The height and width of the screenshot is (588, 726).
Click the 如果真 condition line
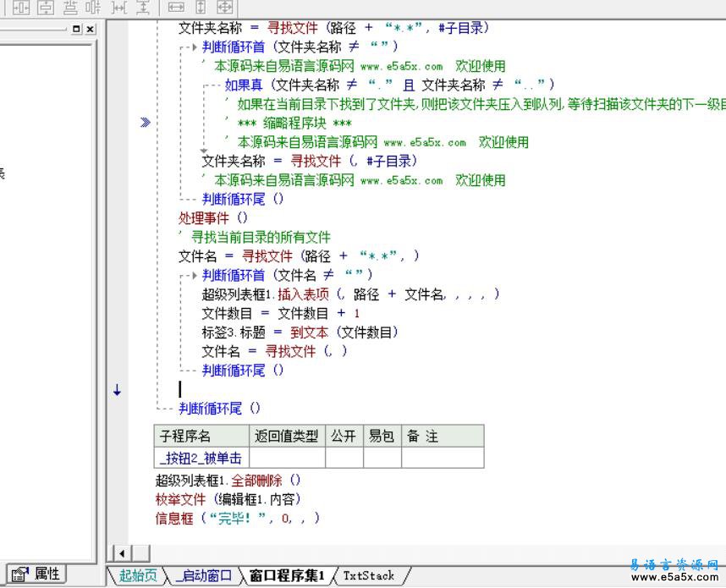click(x=389, y=85)
